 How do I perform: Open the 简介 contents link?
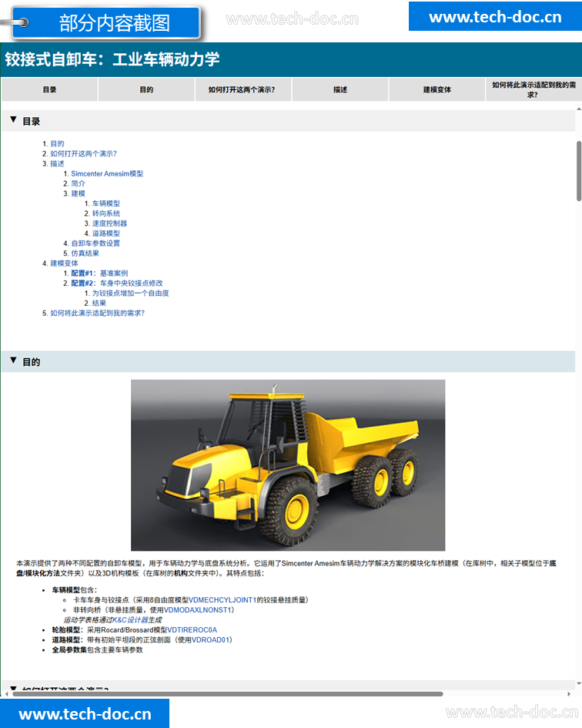click(x=78, y=184)
